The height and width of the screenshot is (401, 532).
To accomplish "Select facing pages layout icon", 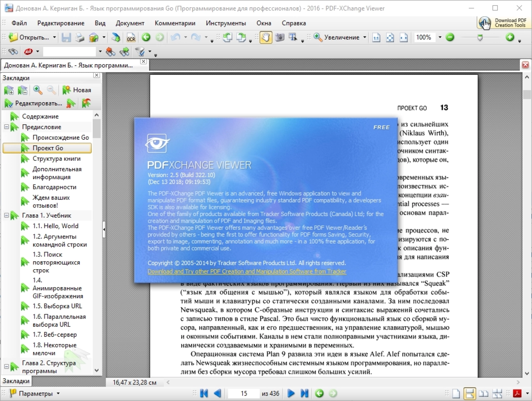I will [x=483, y=394].
